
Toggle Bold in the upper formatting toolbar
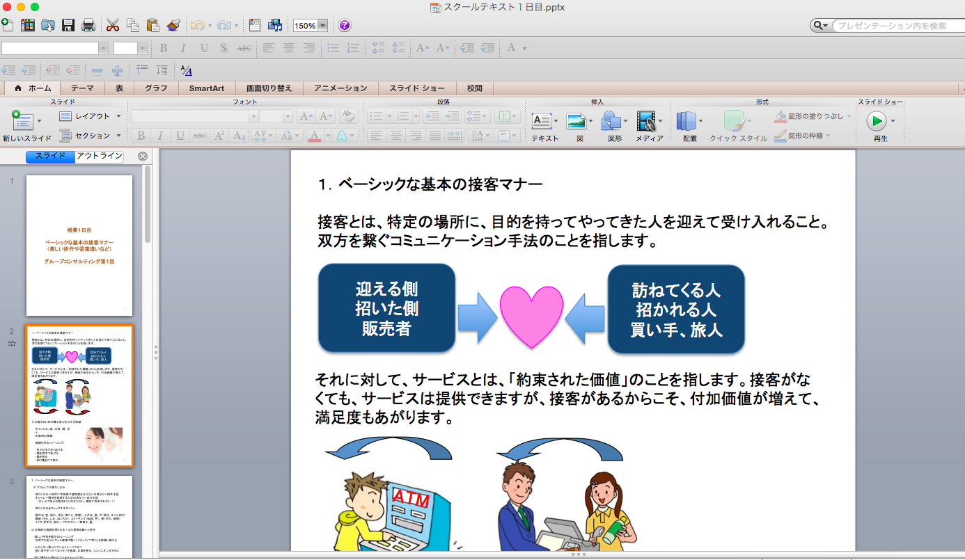(163, 48)
